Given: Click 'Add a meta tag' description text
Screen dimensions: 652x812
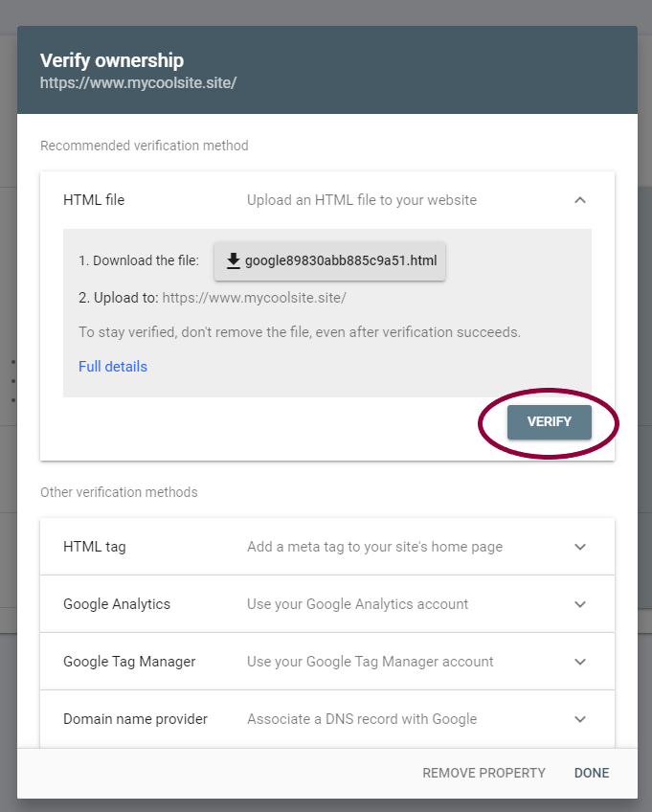Looking at the screenshot, I should coord(375,547).
